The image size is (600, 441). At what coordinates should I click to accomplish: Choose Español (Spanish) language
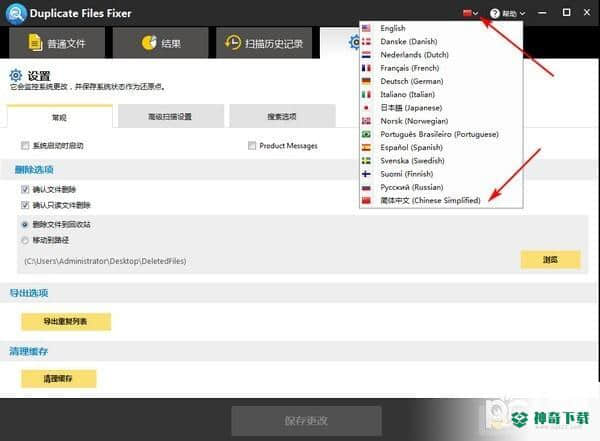point(441,147)
